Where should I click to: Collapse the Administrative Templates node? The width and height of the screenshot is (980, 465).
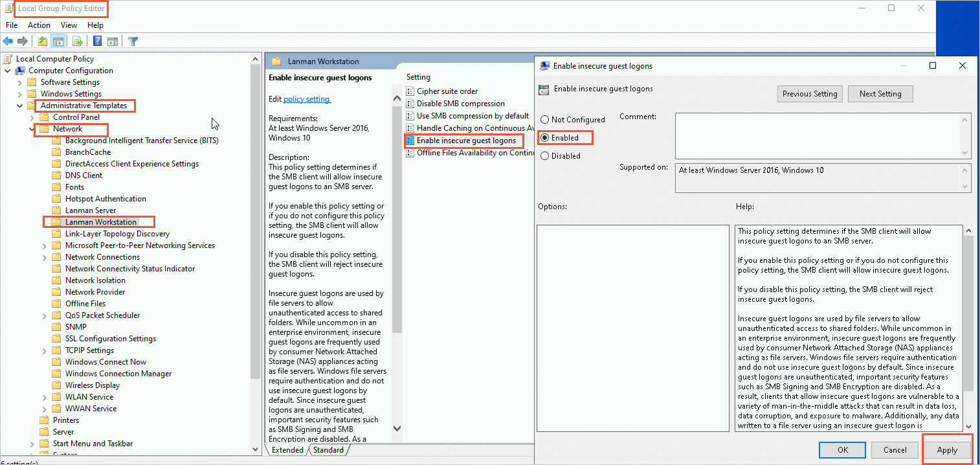19,106
